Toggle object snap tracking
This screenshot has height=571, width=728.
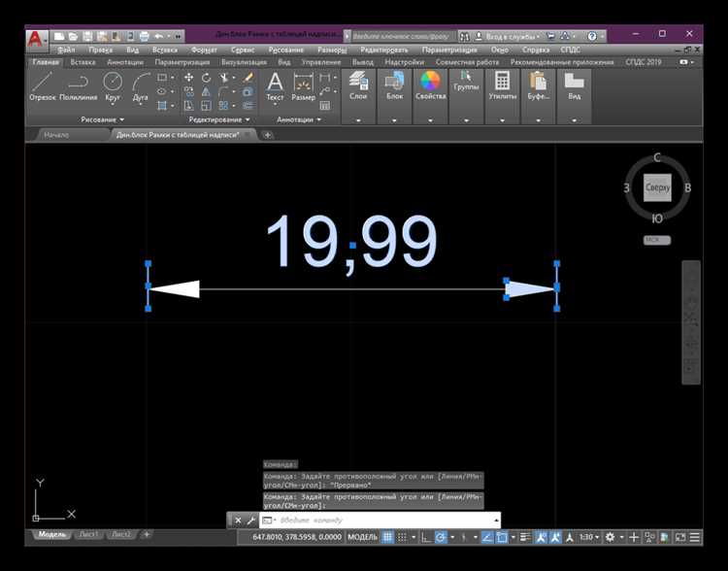click(x=486, y=537)
